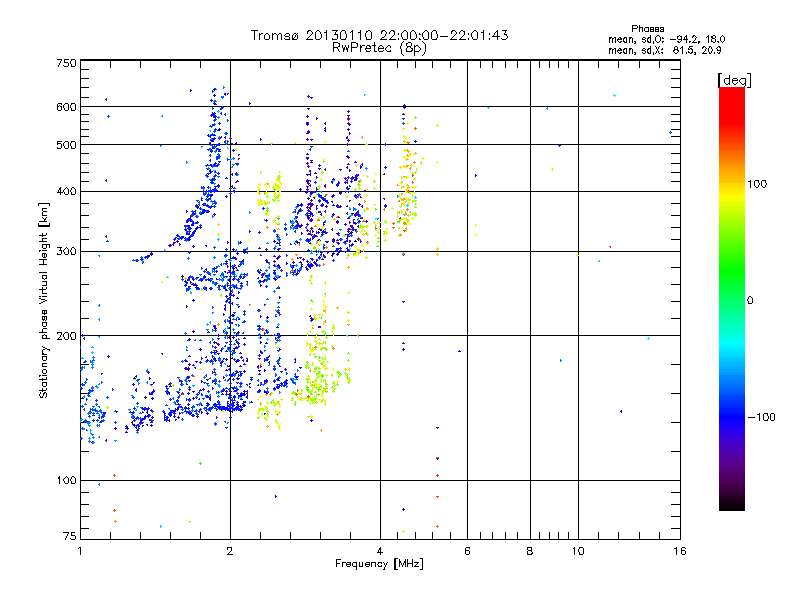Click the "RwPretec (8p)" subtitle
The width and height of the screenshot is (800, 600).
(x=379, y=48)
